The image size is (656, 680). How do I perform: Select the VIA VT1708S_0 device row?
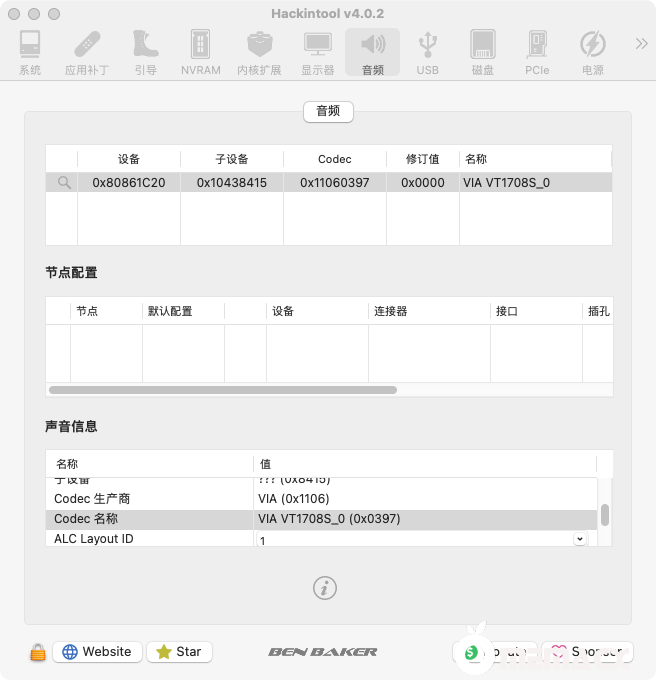click(328, 183)
